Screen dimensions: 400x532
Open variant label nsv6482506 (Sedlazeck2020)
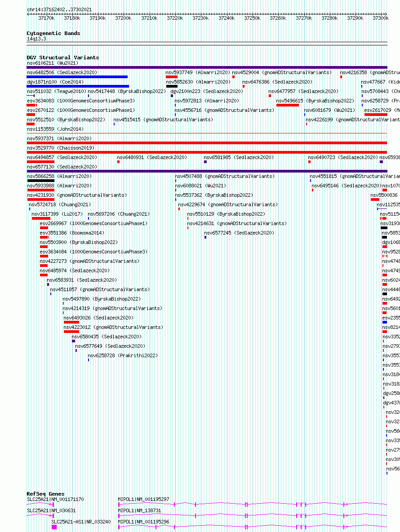tap(62, 73)
